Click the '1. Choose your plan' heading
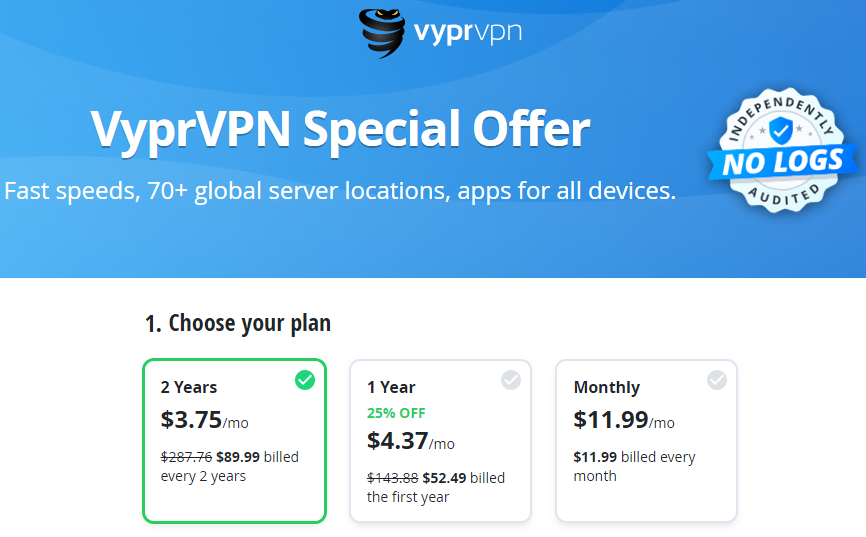Screen dimensions: 866x537 coord(237,324)
